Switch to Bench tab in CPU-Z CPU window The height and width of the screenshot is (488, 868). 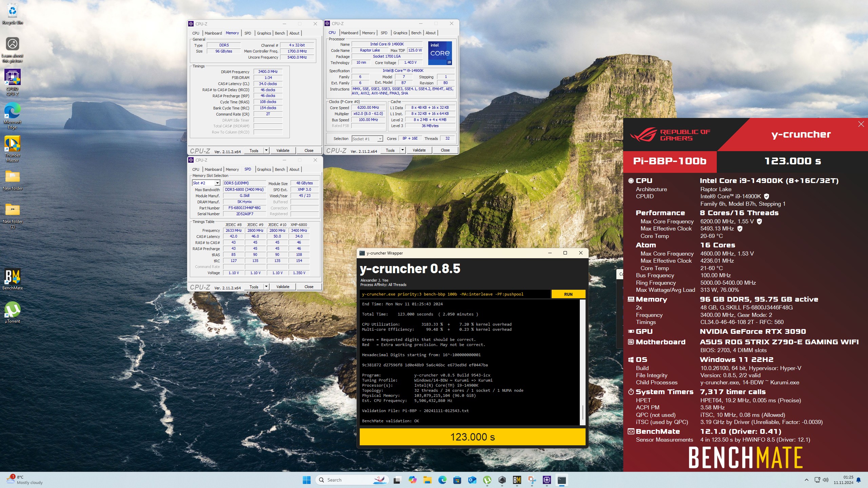[x=416, y=33]
